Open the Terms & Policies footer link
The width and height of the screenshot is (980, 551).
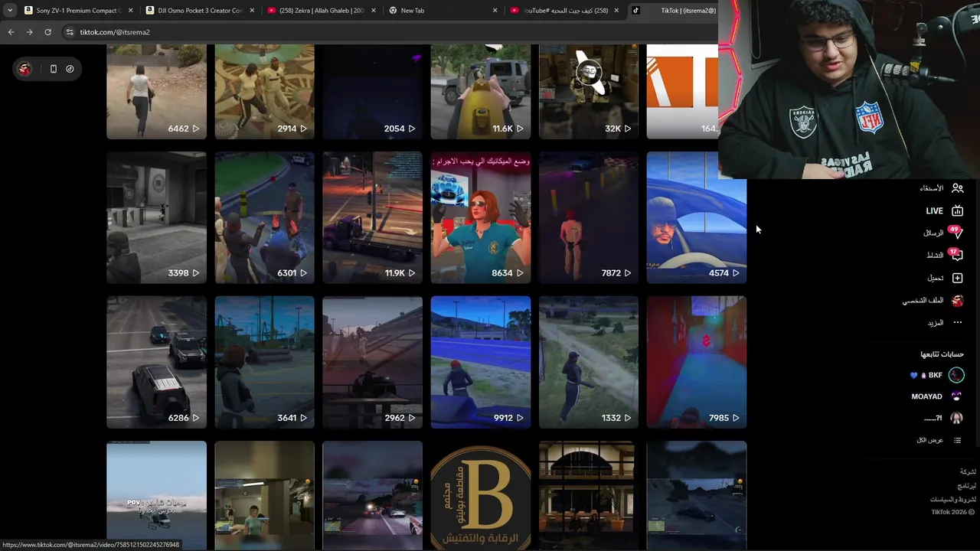[952, 499]
